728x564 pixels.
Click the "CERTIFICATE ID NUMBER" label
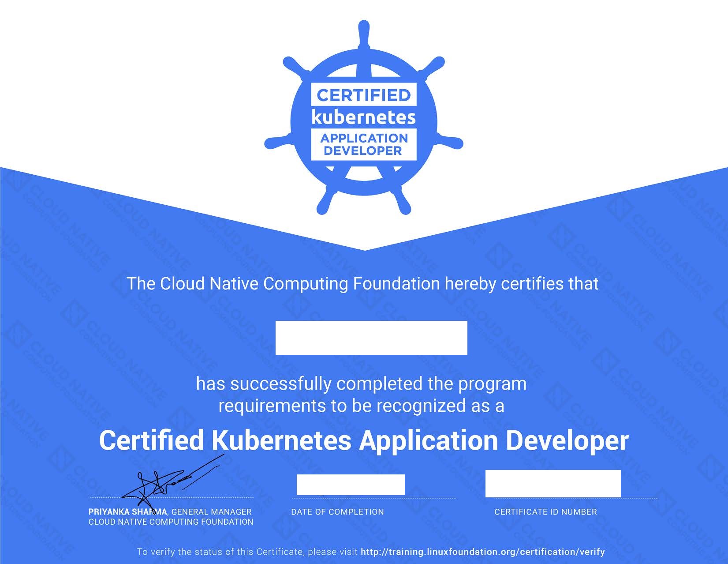click(x=545, y=512)
